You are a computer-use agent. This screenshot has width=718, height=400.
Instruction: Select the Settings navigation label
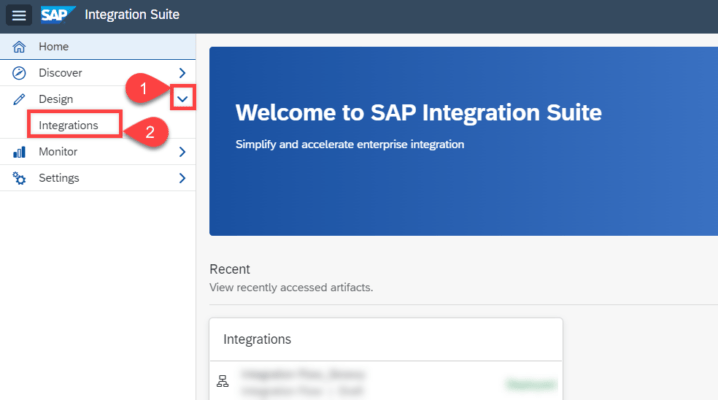click(x=59, y=178)
